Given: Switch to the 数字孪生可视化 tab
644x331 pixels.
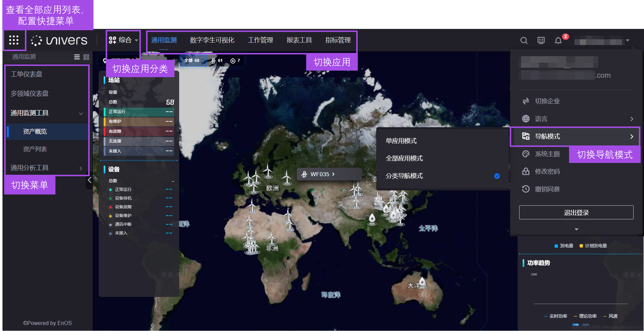Looking at the screenshot, I should click(x=212, y=40).
